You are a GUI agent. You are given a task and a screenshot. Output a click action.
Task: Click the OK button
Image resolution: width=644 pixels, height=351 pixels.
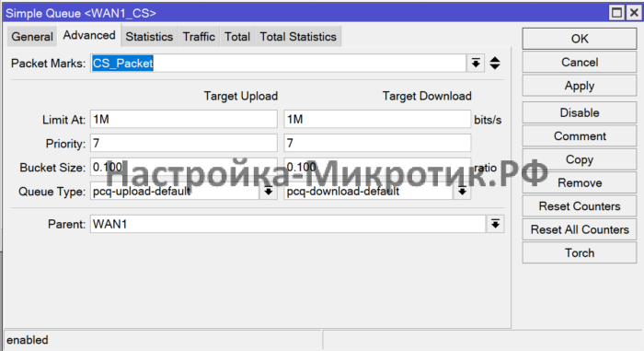point(579,39)
